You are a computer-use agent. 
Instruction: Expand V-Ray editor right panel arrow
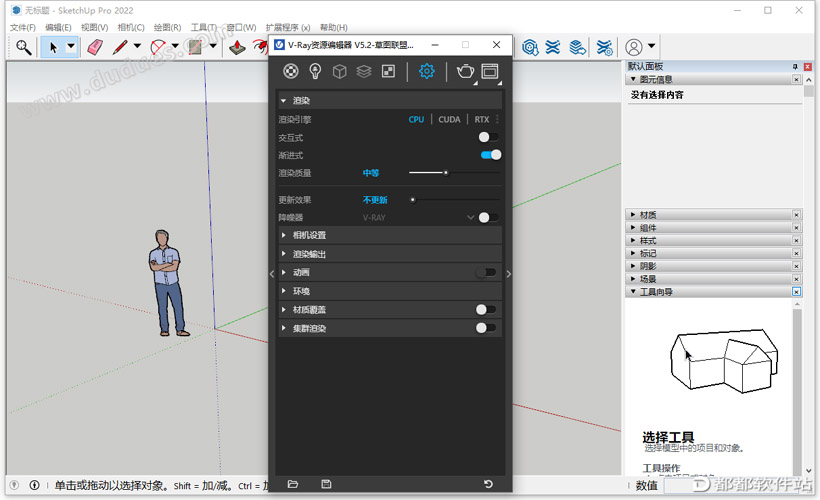click(x=508, y=274)
